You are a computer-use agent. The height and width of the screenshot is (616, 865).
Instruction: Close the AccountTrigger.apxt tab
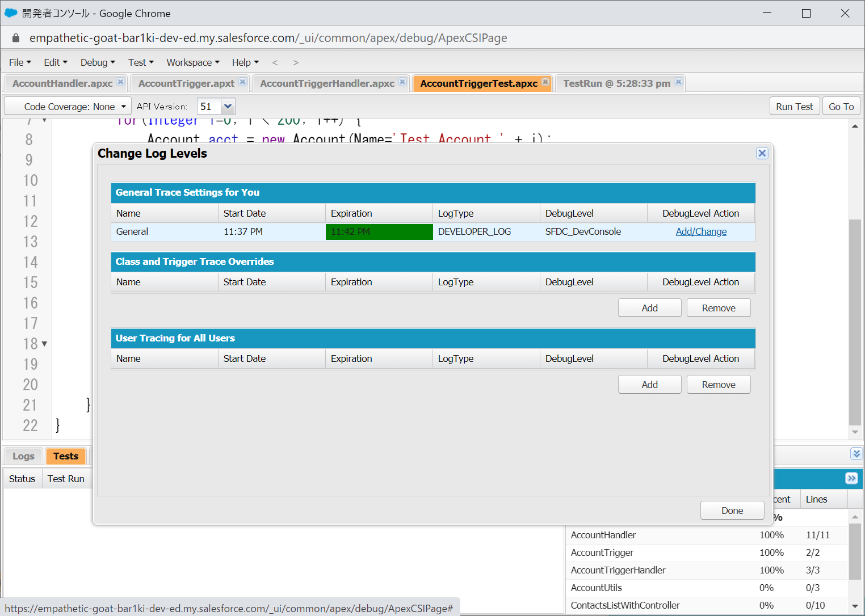(x=242, y=82)
